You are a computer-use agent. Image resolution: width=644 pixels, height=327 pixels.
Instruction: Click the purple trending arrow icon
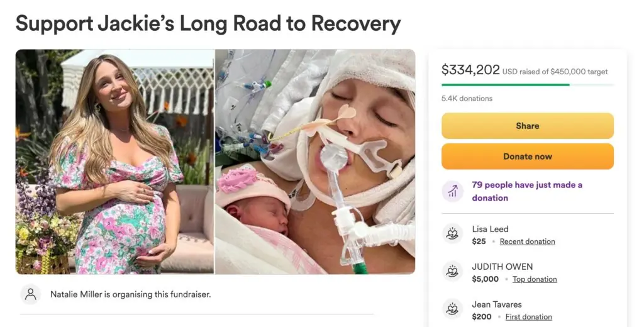452,191
